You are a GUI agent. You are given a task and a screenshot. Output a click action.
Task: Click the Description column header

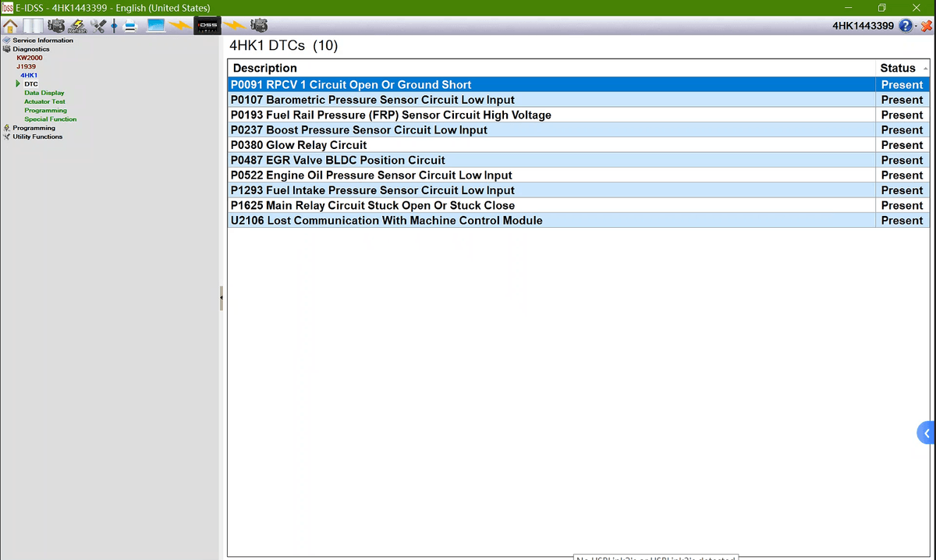point(265,68)
